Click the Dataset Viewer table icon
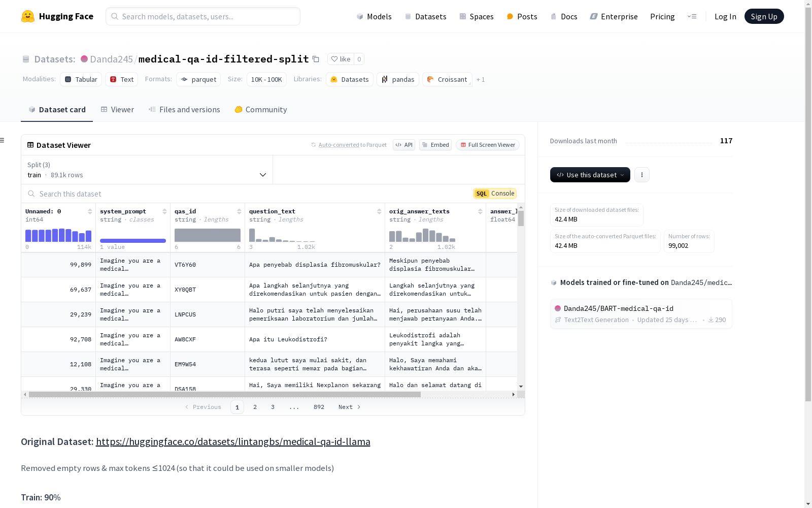 point(30,145)
